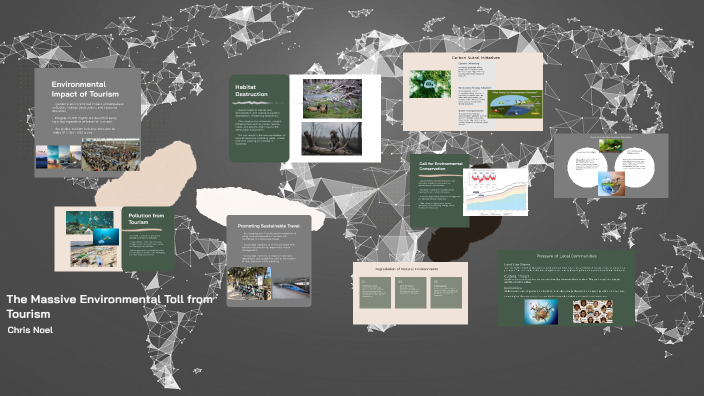Open the gray slide with two white circles
Screen dimensions: 704x396
pos(611,166)
